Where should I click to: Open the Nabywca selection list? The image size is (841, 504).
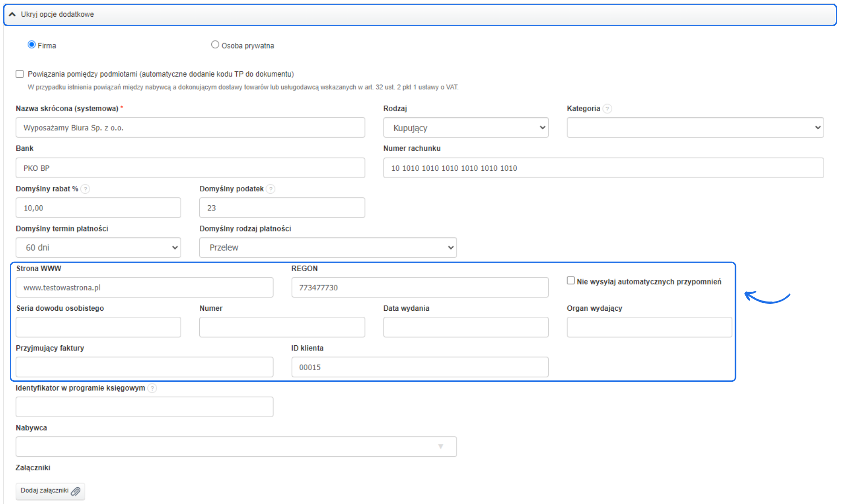(x=236, y=447)
